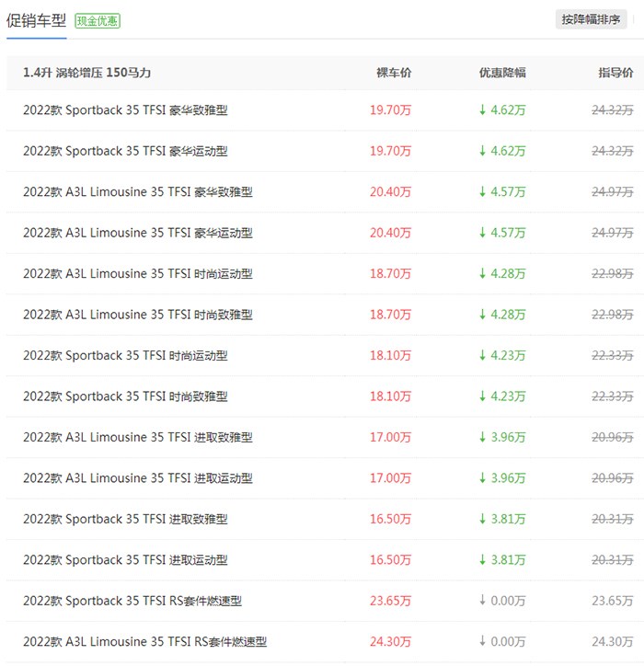Click struck-through 24.97万 for A3L 豪华运动型
Screen dimensions: 644x666
point(613,233)
